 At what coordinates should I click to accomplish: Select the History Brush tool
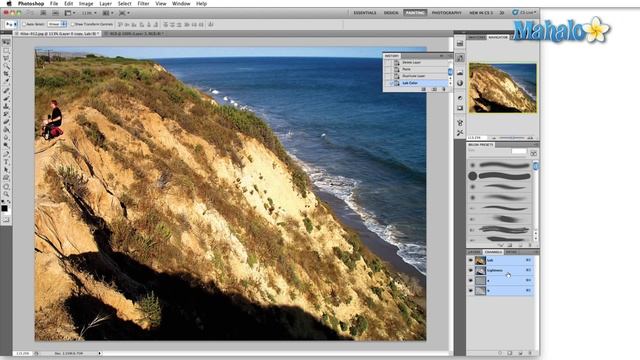point(6,114)
